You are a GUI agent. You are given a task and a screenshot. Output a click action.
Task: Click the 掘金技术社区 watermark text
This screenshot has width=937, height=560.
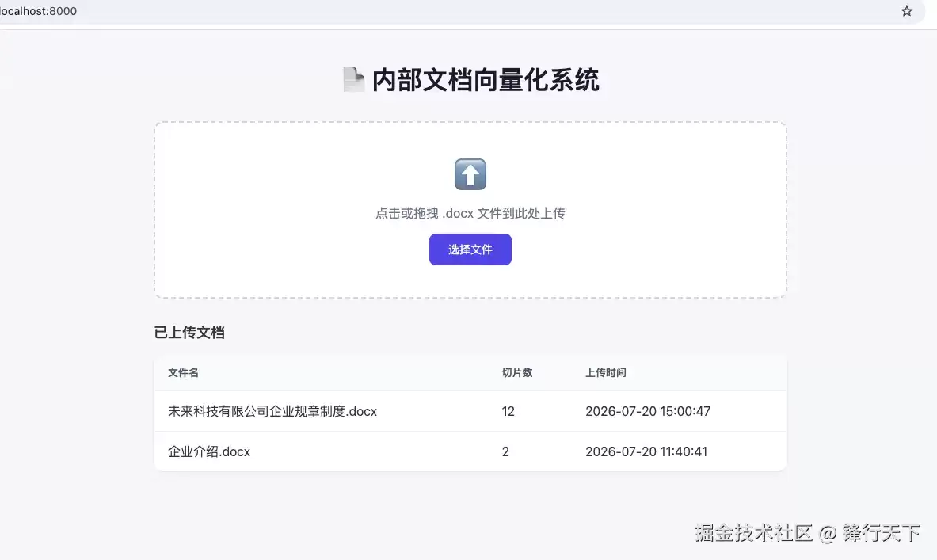click(x=753, y=532)
